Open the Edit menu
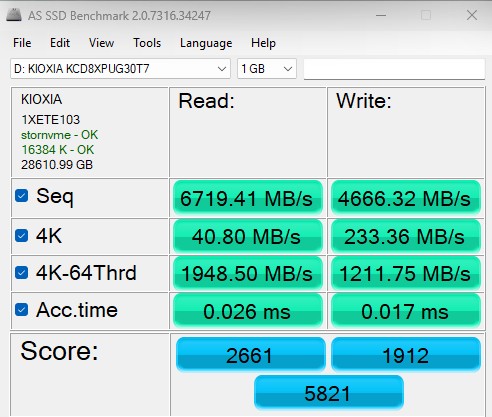The height and width of the screenshot is (417, 492). 60,43
